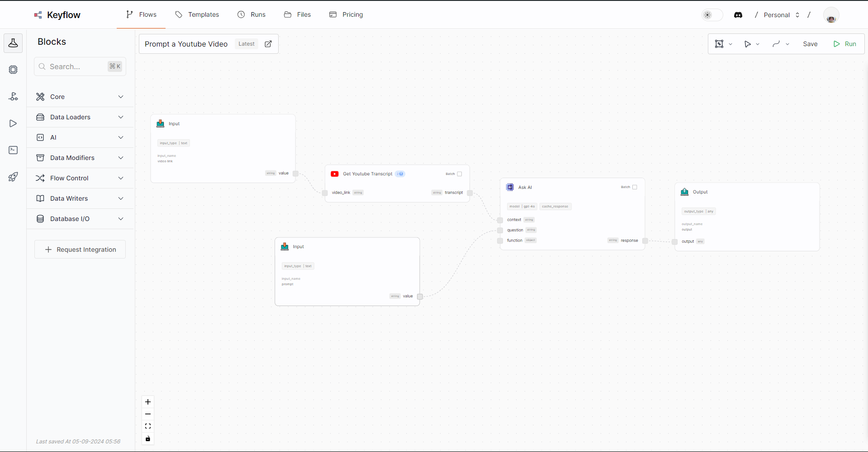Expand the Data Writers category

[80, 198]
